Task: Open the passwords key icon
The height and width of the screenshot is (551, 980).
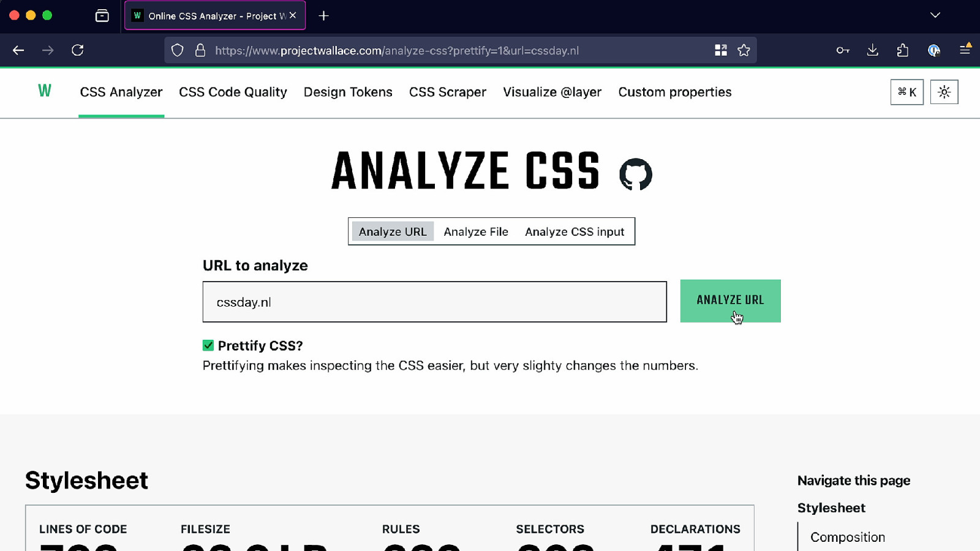Action: click(x=843, y=50)
